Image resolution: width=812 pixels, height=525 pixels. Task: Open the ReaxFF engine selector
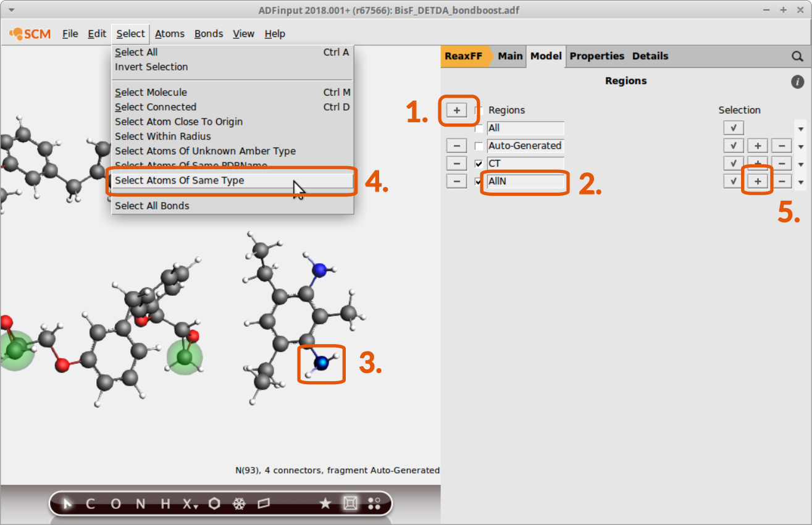[x=467, y=56]
